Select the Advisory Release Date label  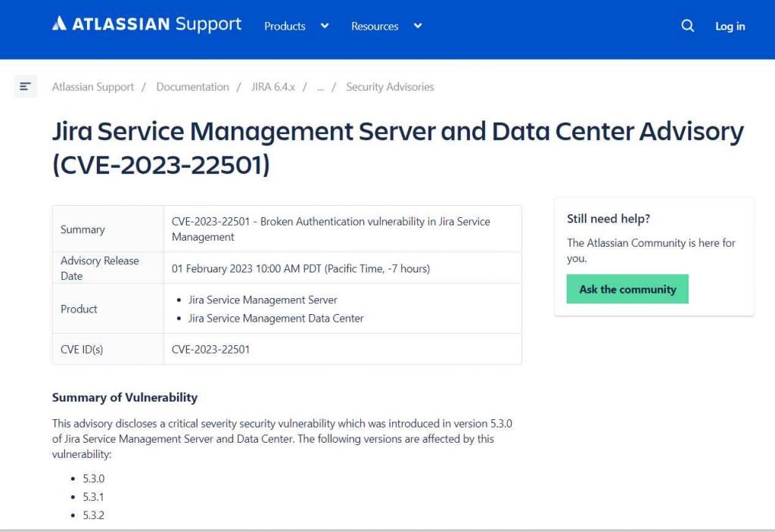point(99,268)
